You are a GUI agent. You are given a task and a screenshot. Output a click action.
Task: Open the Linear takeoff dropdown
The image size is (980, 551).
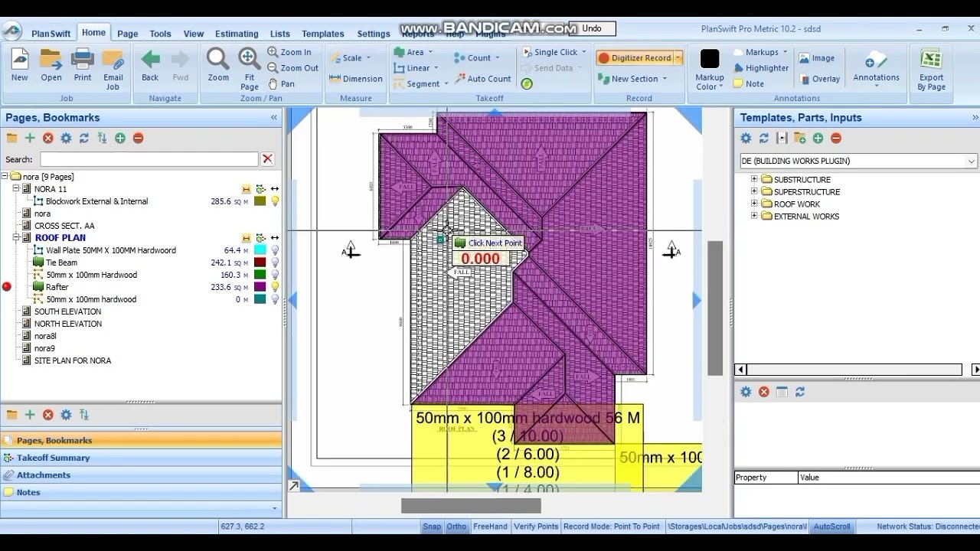(x=436, y=68)
